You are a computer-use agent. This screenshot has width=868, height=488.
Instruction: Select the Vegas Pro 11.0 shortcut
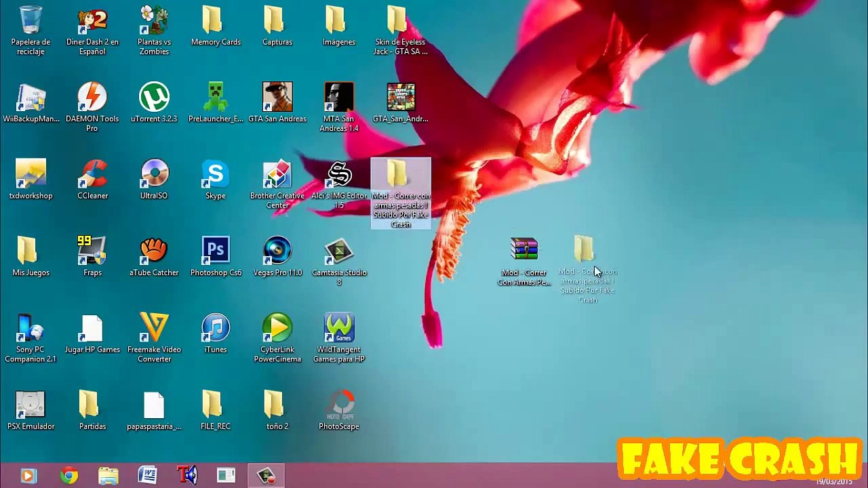[x=277, y=257]
